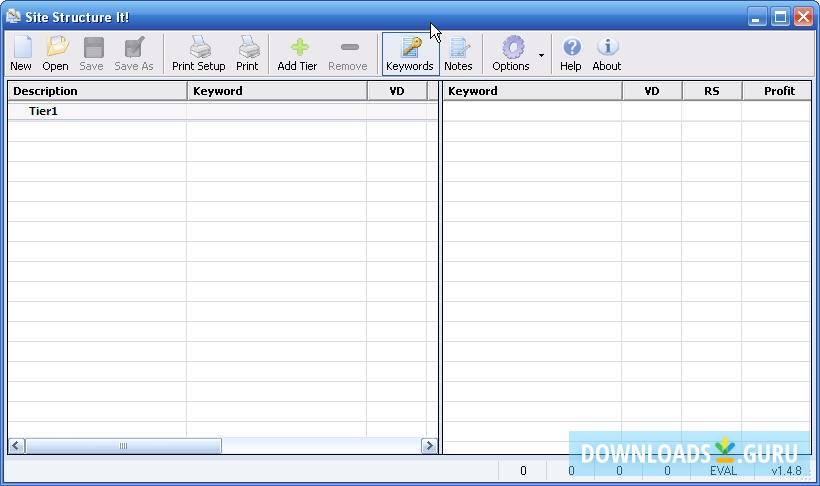This screenshot has height=486, width=820.
Task: Click the horizontal scrollbar right arrow
Action: tap(429, 446)
